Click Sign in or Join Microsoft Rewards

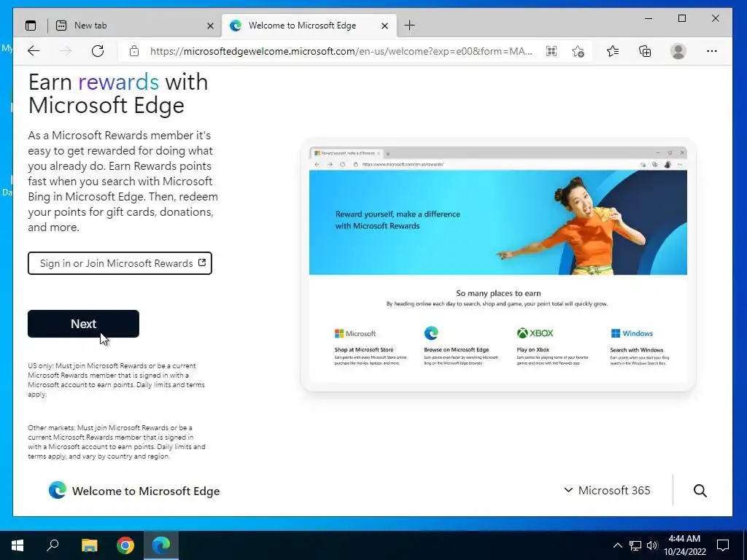pos(120,263)
